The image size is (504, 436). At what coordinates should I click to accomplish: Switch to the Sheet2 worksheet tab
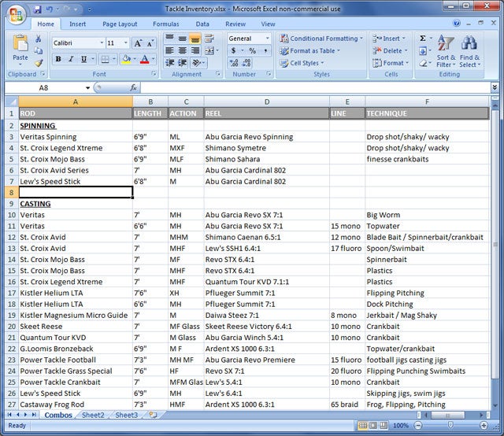click(x=93, y=415)
